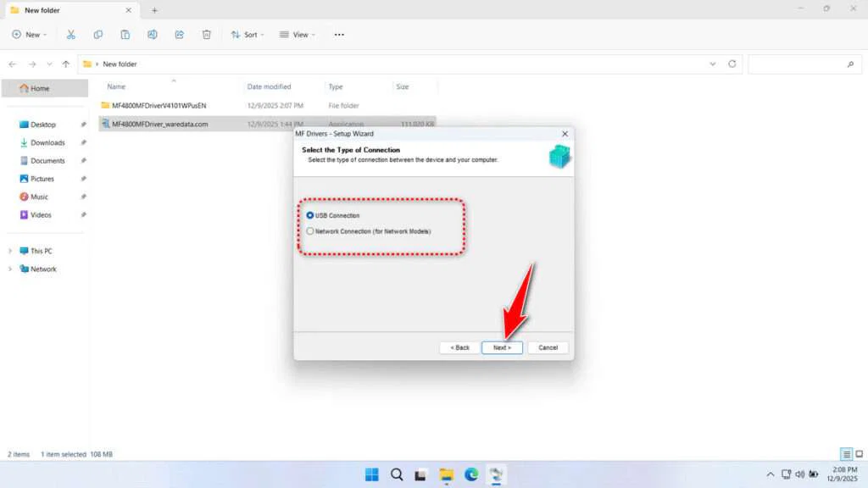The height and width of the screenshot is (488, 868).
Task: Use the Paste icon in the toolbar
Action: click(125, 34)
